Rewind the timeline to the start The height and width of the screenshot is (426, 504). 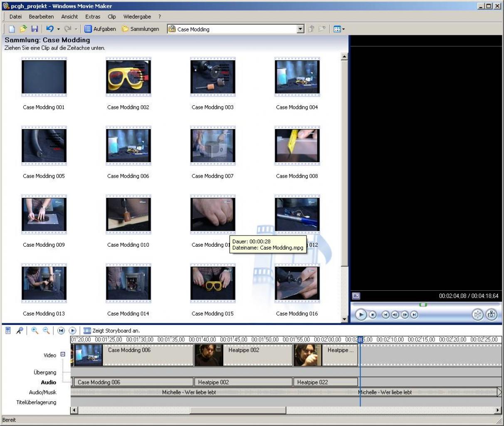(x=61, y=331)
